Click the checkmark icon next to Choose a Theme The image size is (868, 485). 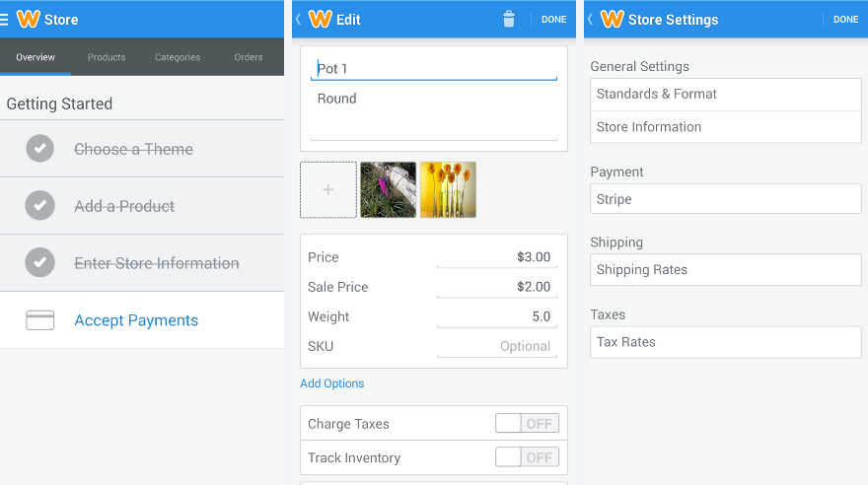point(39,149)
